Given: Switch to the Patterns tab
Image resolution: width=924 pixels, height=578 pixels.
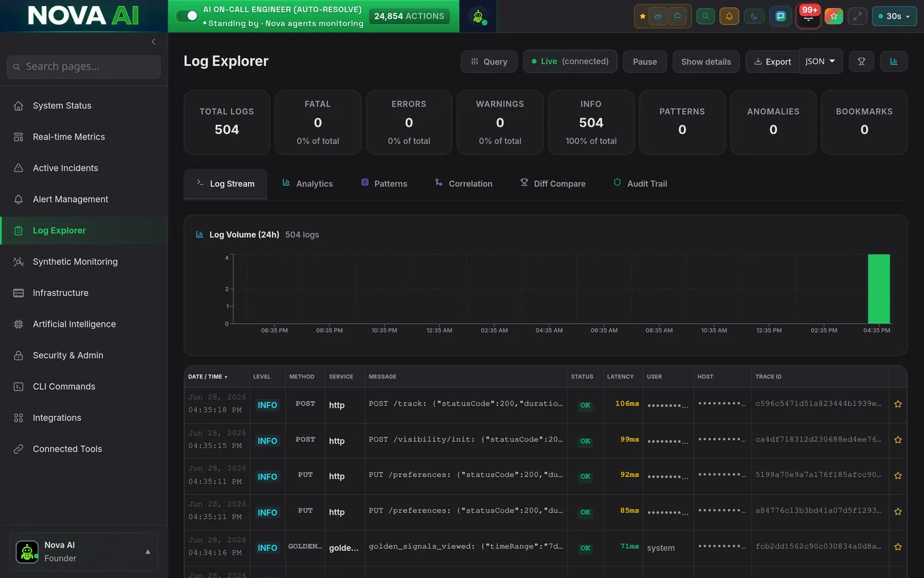Looking at the screenshot, I should (x=384, y=184).
